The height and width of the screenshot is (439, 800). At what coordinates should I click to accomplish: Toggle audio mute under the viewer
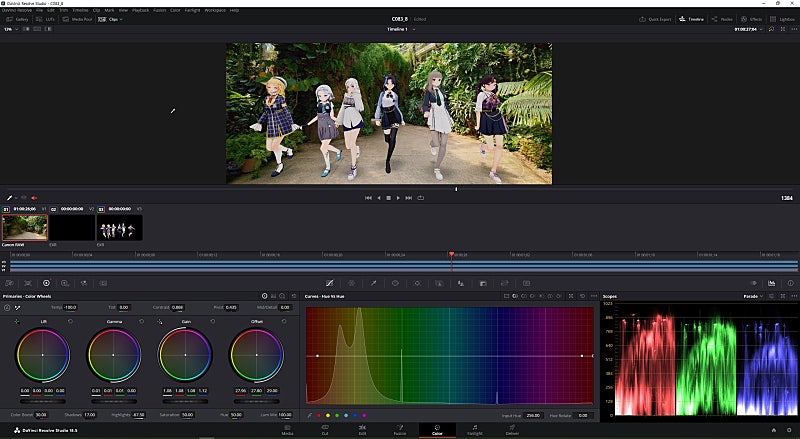33,198
